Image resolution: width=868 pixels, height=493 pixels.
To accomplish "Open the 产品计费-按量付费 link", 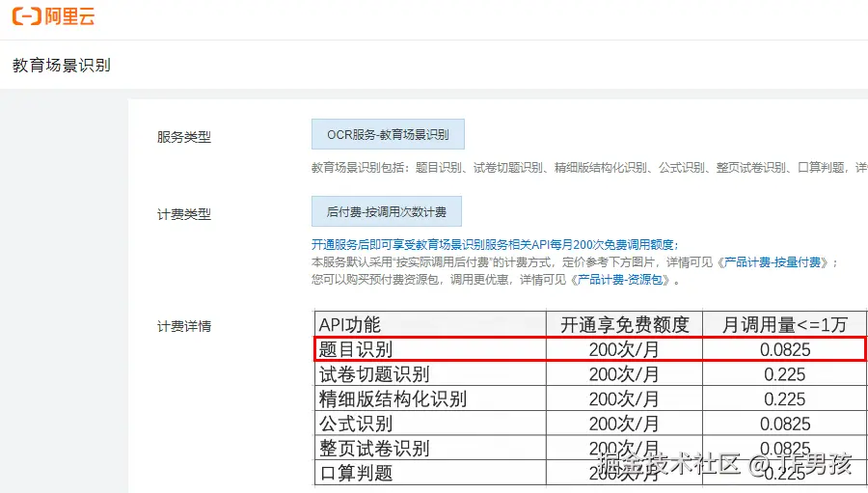I will click(x=773, y=262).
